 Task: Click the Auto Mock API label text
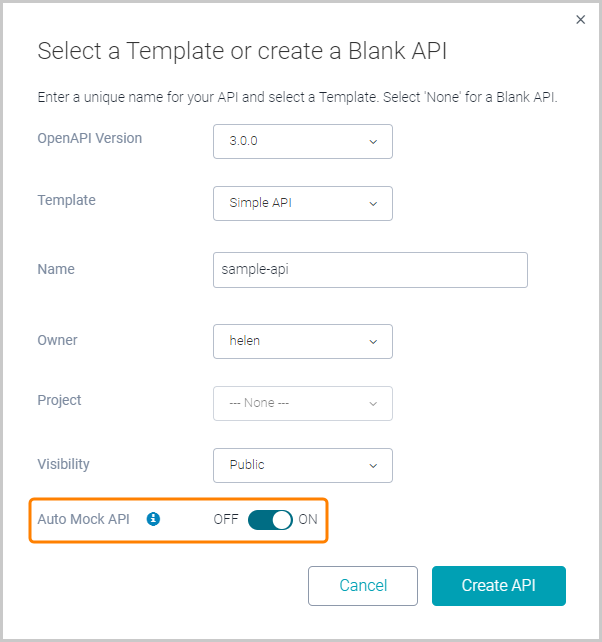(x=84, y=519)
